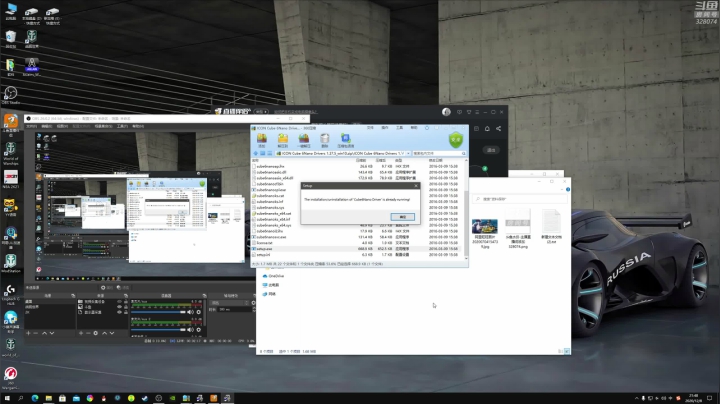Select the new text document file in Explorer
The width and height of the screenshot is (720, 404).
551,227
